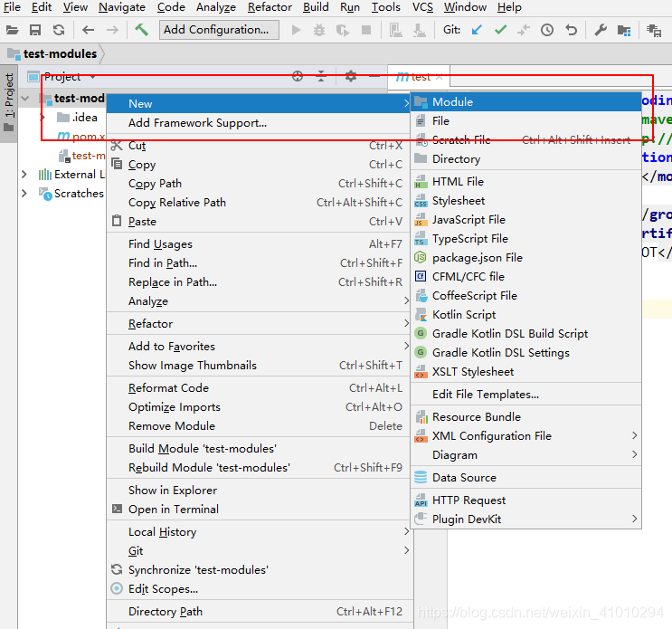The image size is (672, 629).
Task: Open the Add Configuration... dropdown
Action: tap(219, 30)
